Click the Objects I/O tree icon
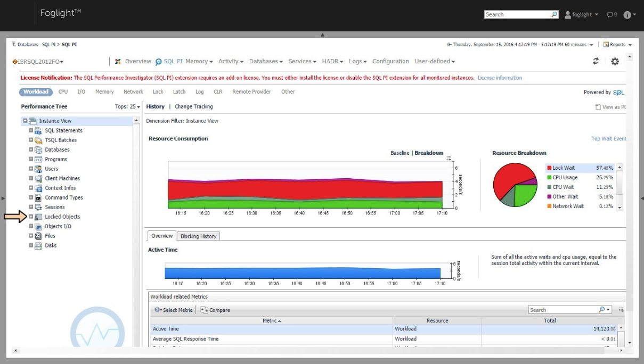644x364 pixels. coord(38,226)
